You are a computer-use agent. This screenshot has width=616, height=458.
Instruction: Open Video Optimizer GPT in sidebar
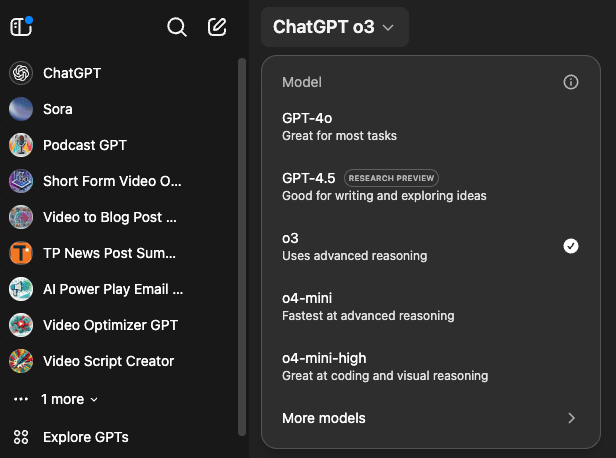coord(110,325)
